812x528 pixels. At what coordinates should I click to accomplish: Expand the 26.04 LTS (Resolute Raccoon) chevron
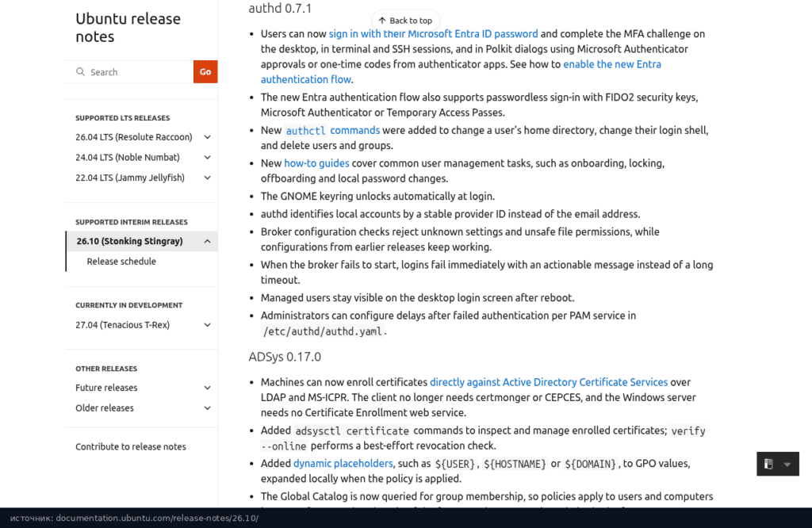207,137
